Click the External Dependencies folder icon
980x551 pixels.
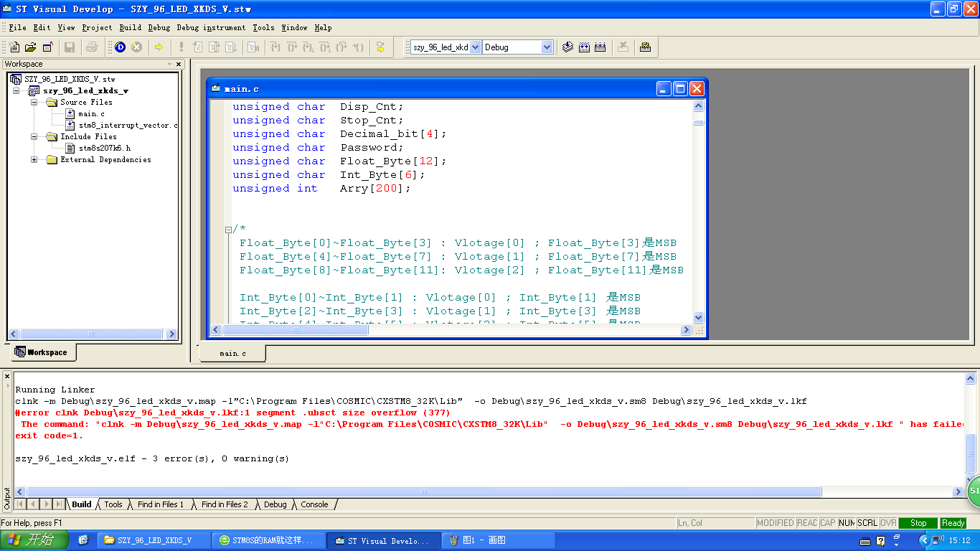click(52, 159)
